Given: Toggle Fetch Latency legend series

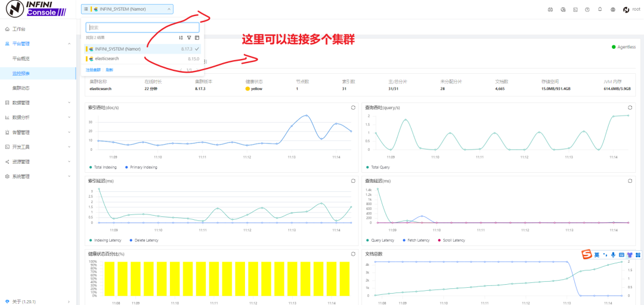Looking at the screenshot, I should [416, 240].
